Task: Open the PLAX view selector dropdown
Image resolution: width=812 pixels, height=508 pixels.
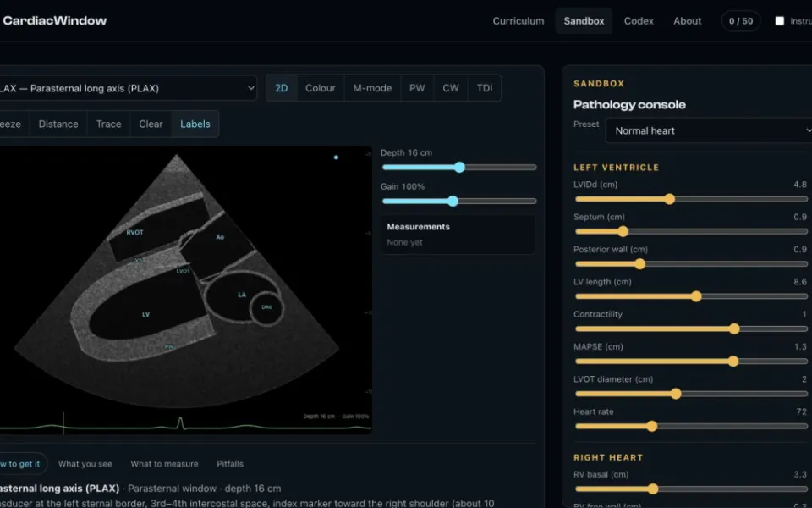Action: click(128, 88)
